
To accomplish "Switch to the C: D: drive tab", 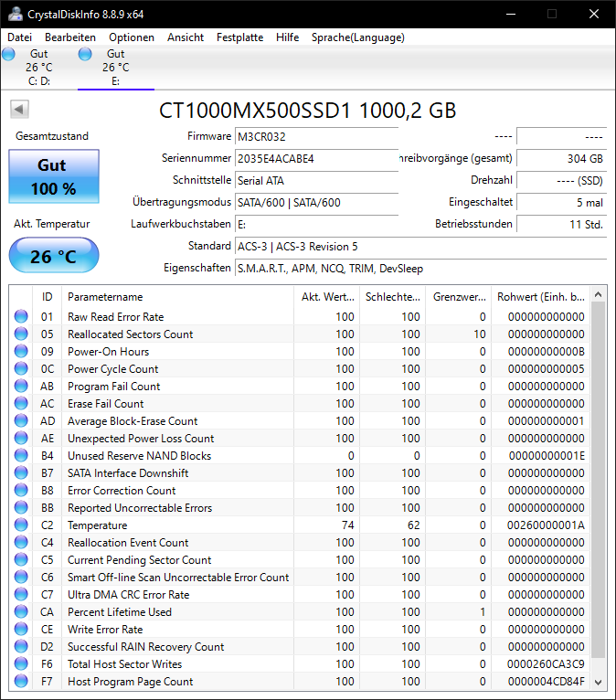I will (x=39, y=68).
